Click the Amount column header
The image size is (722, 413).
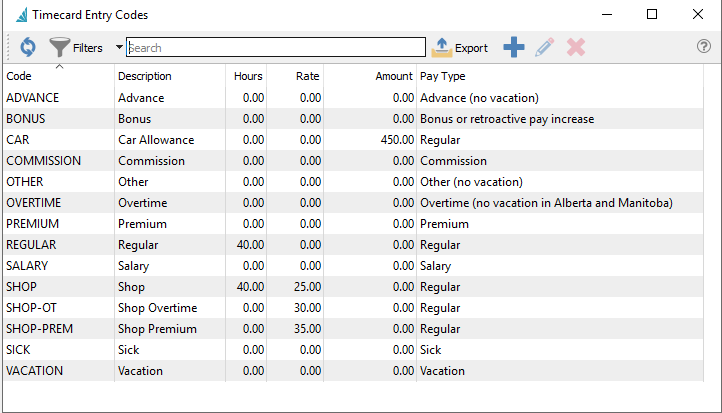[x=394, y=76]
